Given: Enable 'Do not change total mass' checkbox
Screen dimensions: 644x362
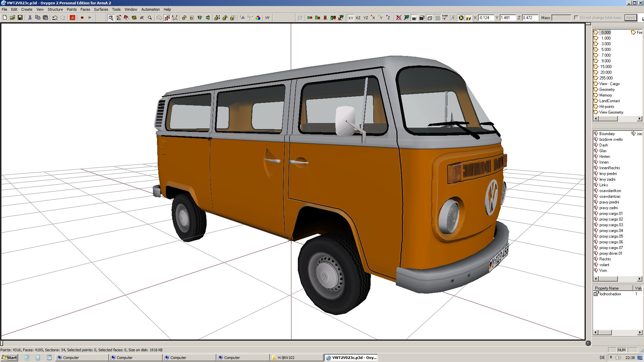Looking at the screenshot, I should (x=576, y=18).
